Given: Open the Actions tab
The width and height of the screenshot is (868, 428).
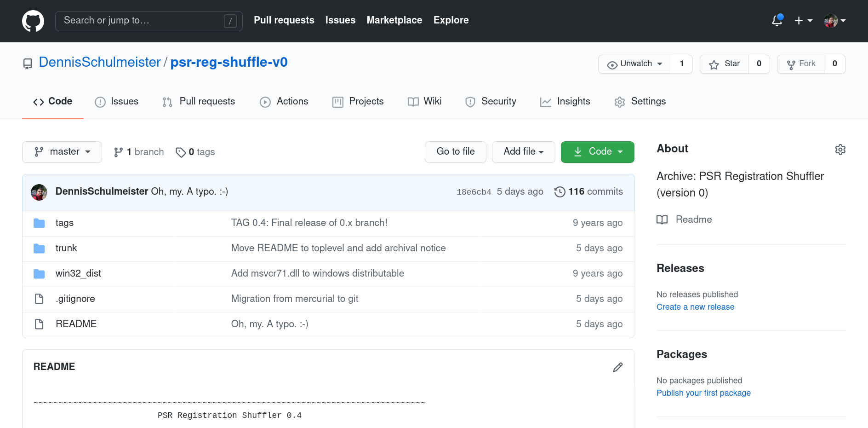Looking at the screenshot, I should click(284, 101).
